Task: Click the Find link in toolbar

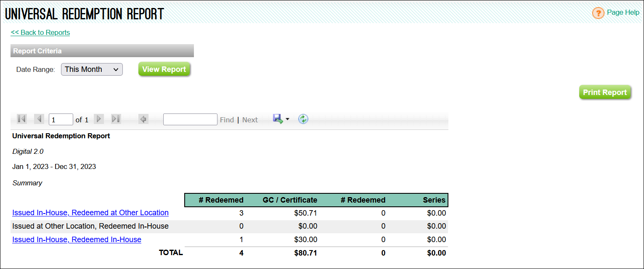Action: point(227,120)
